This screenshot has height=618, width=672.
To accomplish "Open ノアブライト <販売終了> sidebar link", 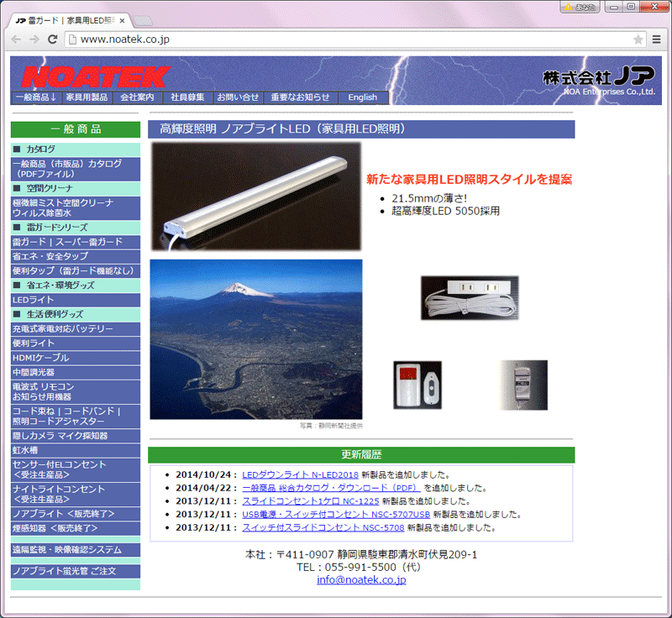I will click(76, 514).
